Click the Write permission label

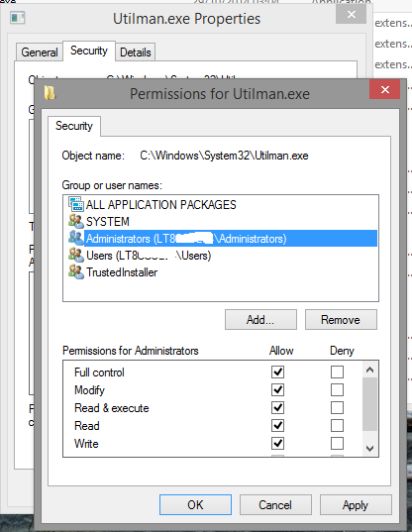(x=86, y=444)
